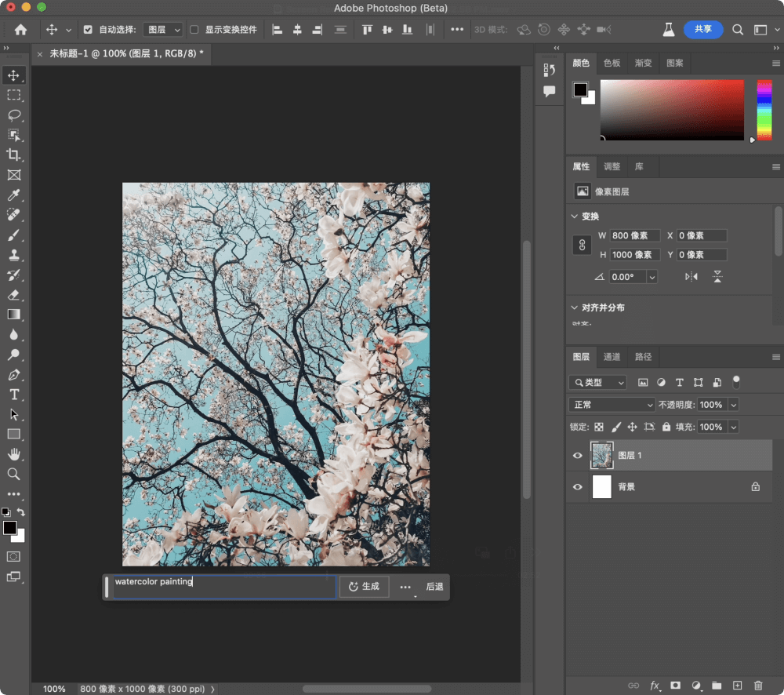Select the Gradient tool
This screenshot has width=784, height=695.
coord(13,315)
